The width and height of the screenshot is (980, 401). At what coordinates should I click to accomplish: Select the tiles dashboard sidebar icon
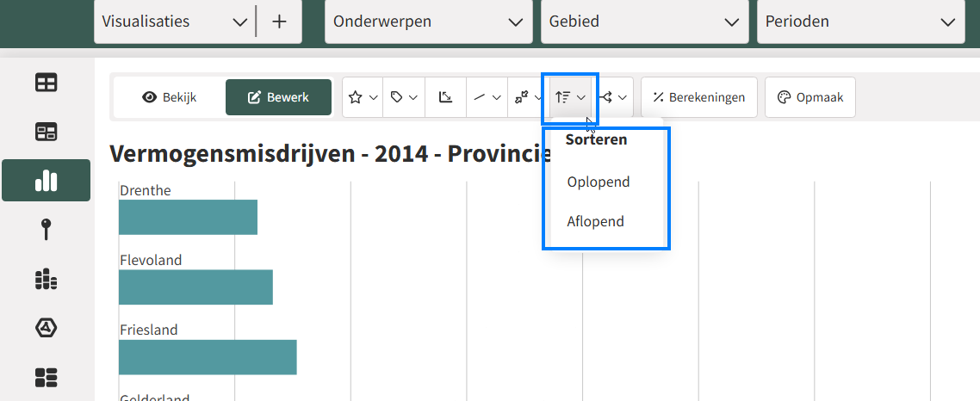[x=47, y=377]
